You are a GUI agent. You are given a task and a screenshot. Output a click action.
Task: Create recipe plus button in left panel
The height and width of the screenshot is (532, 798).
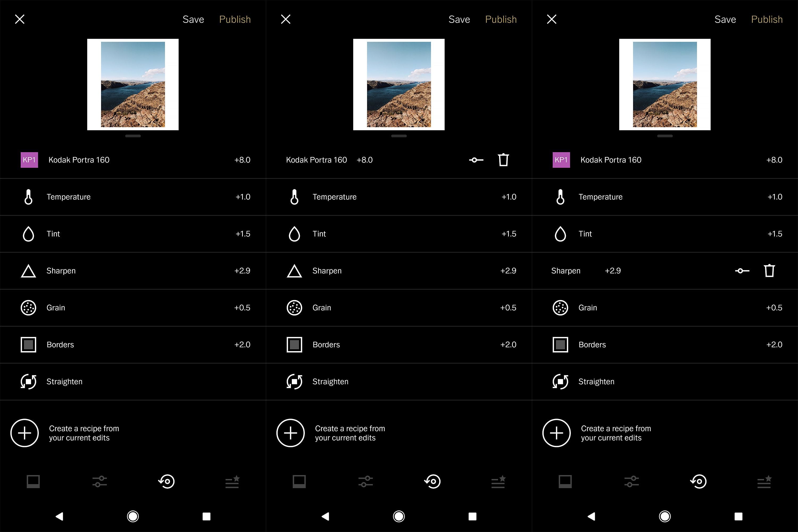[24, 433]
